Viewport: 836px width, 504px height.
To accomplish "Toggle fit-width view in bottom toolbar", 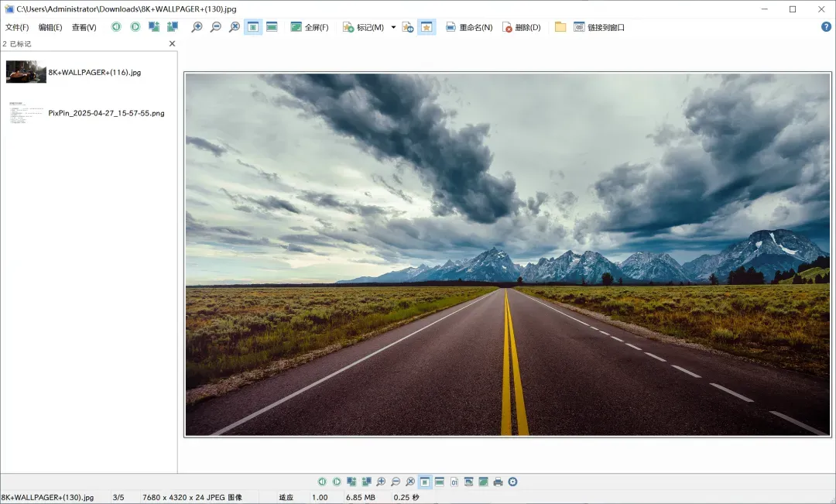I will (440, 482).
